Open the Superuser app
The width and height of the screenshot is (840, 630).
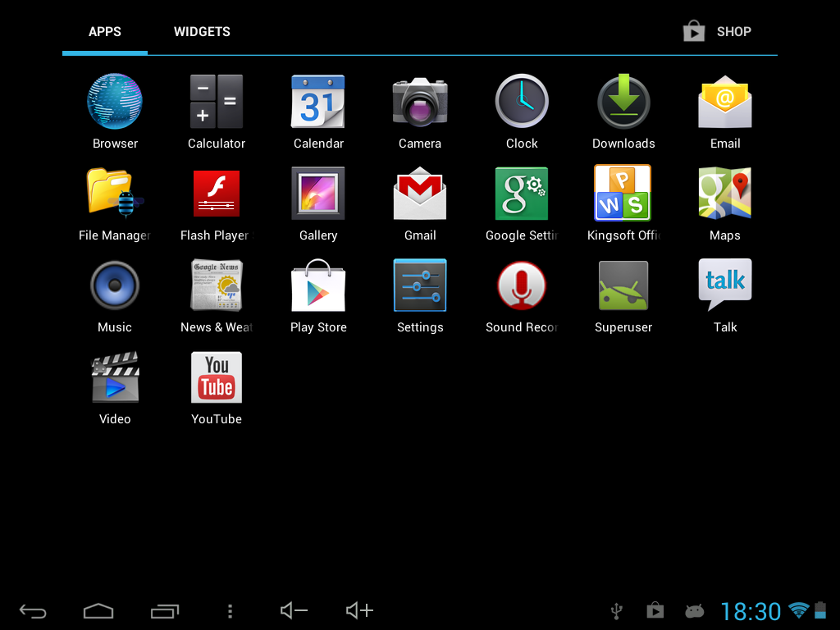623,295
